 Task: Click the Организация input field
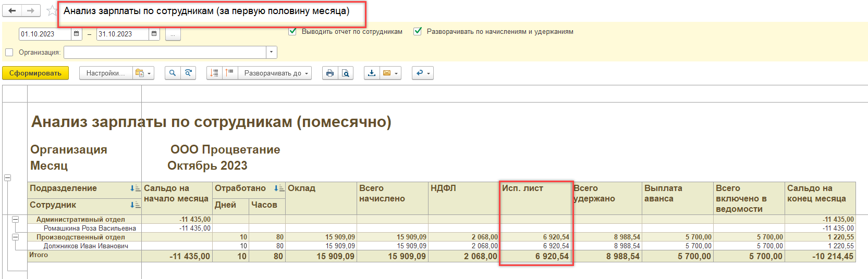165,52
